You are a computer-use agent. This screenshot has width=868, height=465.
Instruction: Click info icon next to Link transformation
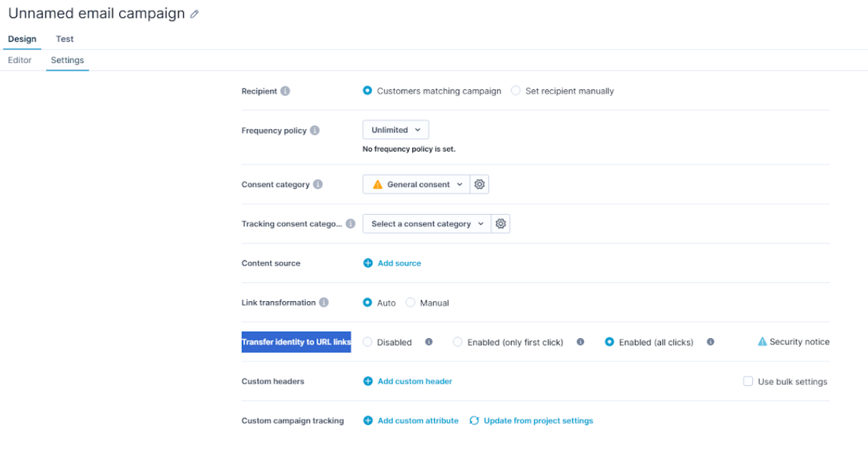[324, 302]
